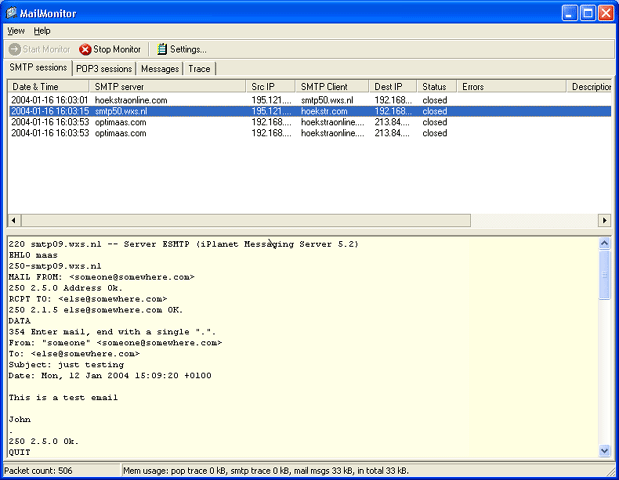619x480 pixels.
Task: Click the '250 2.5.0 Address Ok.' line
Action: click(66, 288)
